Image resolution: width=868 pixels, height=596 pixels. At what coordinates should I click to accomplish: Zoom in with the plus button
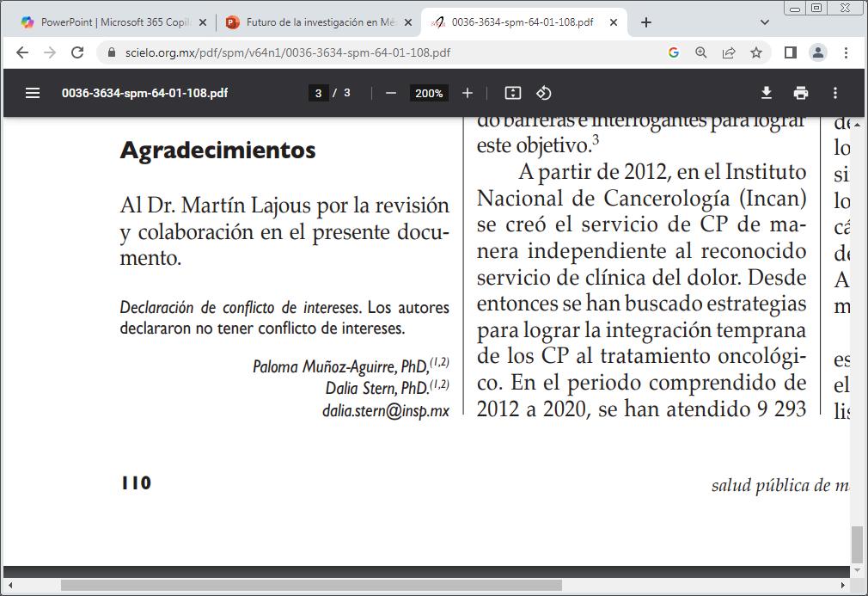click(468, 93)
